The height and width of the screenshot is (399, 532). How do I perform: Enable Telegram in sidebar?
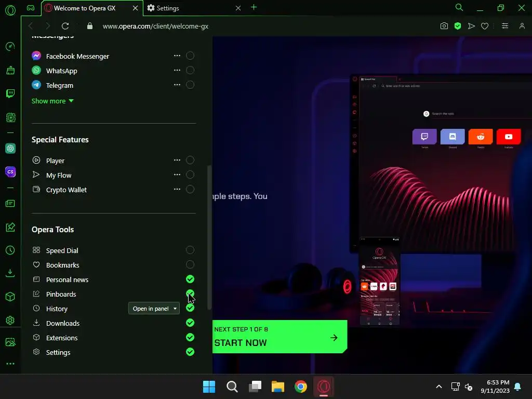coord(190,85)
